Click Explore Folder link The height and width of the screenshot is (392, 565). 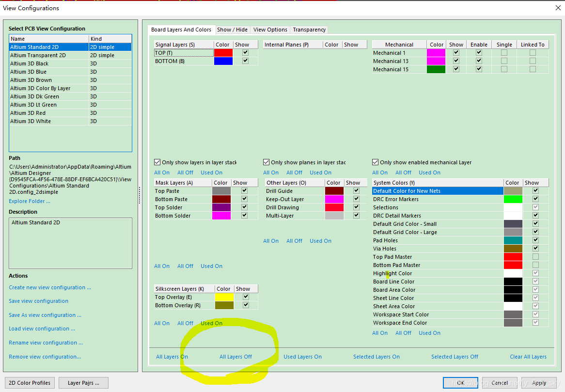tap(30, 202)
